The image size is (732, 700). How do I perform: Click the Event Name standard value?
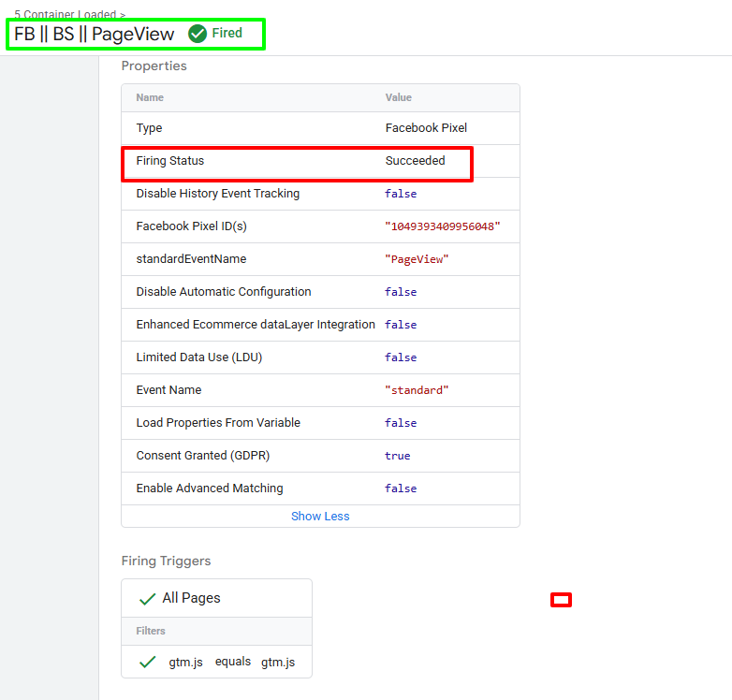[x=417, y=390]
